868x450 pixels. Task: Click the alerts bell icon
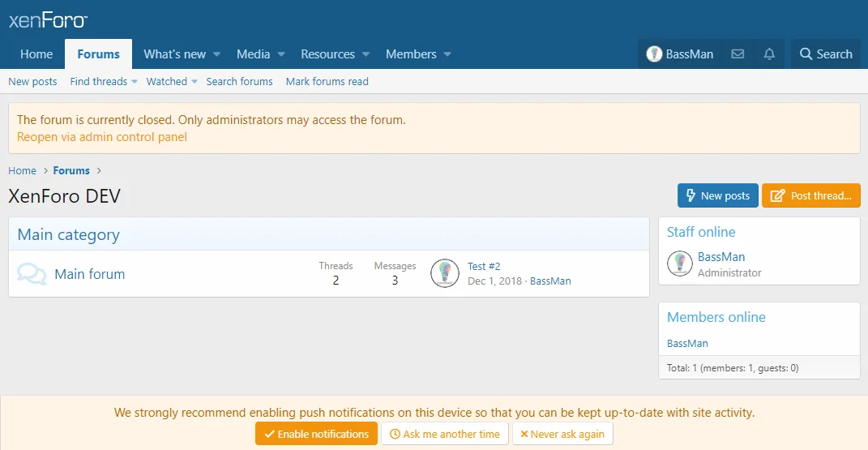[769, 54]
